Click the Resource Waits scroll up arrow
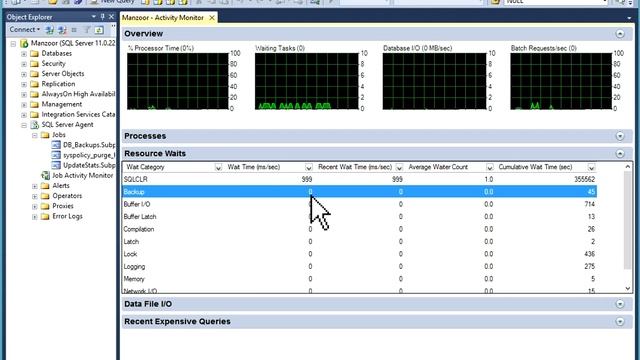Image resolution: width=640 pixels, height=360 pixels. (628, 167)
